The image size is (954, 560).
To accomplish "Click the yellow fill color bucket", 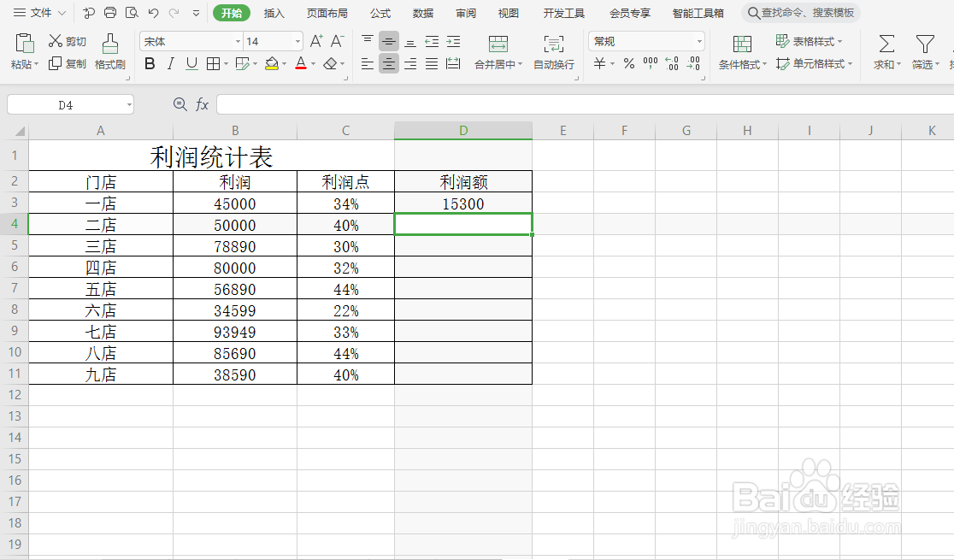I will 272,63.
